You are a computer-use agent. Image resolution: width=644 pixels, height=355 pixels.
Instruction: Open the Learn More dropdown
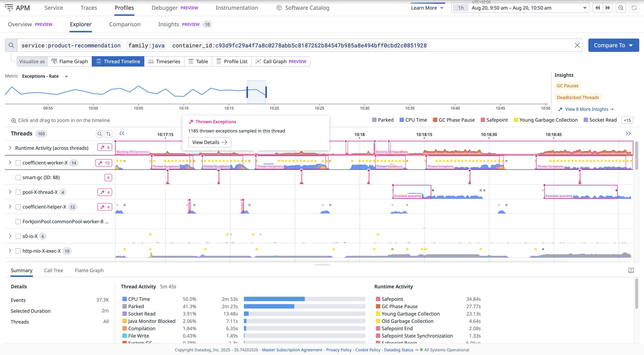[x=427, y=8]
